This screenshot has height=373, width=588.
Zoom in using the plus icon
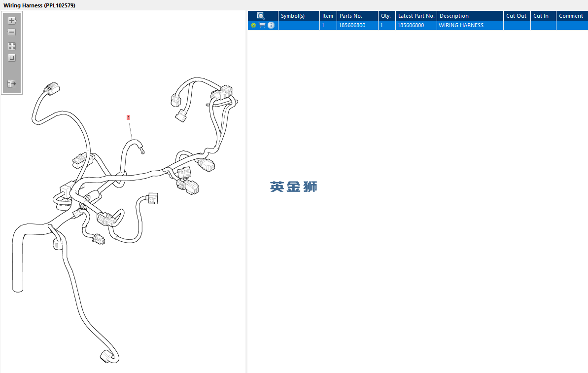[x=12, y=21]
